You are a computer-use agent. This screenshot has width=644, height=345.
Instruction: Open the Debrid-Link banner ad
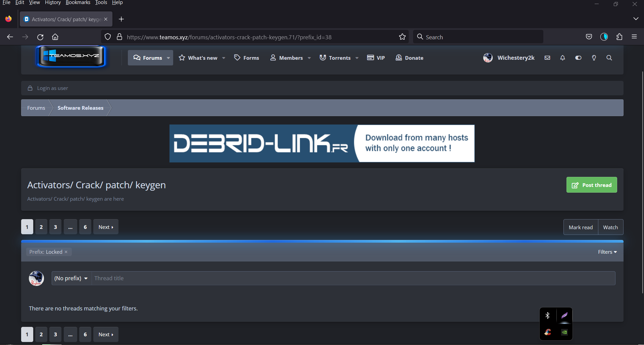pos(322,143)
